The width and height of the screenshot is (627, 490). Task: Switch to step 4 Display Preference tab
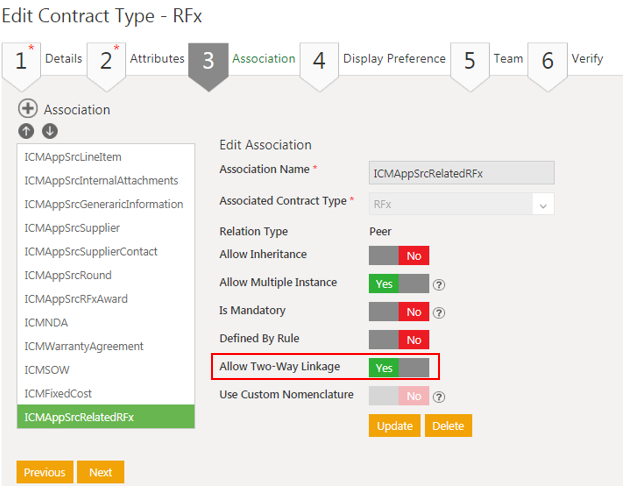[374, 59]
